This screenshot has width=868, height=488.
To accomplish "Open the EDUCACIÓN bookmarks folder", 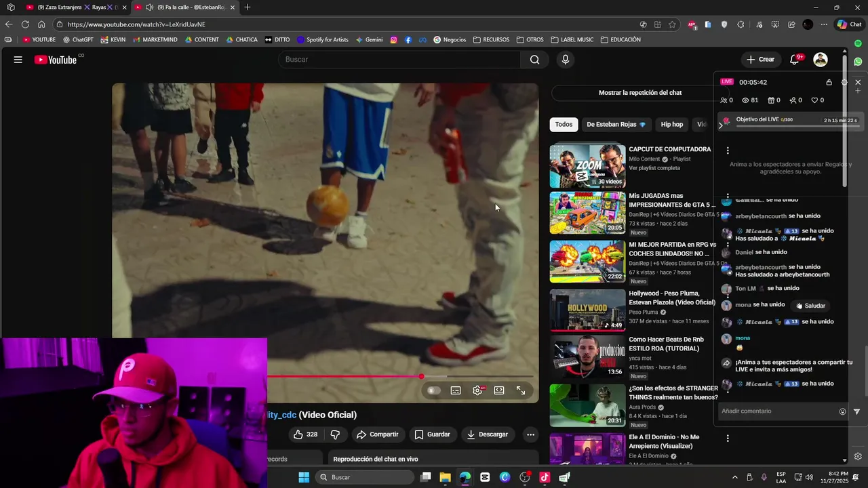I will click(620, 40).
